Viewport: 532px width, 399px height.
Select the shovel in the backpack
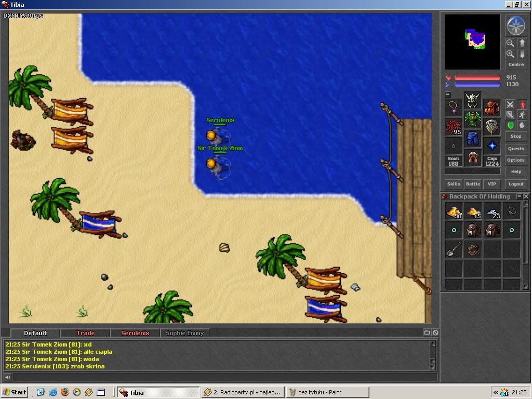pyautogui.click(x=454, y=250)
